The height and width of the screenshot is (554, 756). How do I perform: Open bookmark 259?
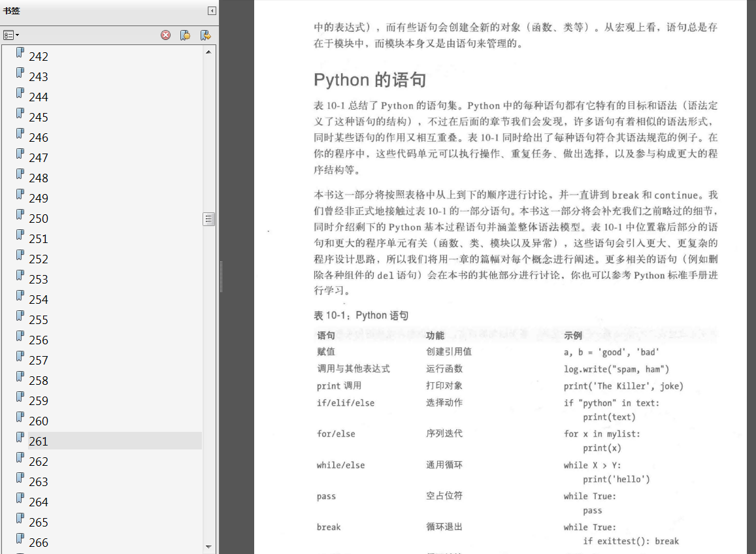tap(38, 401)
